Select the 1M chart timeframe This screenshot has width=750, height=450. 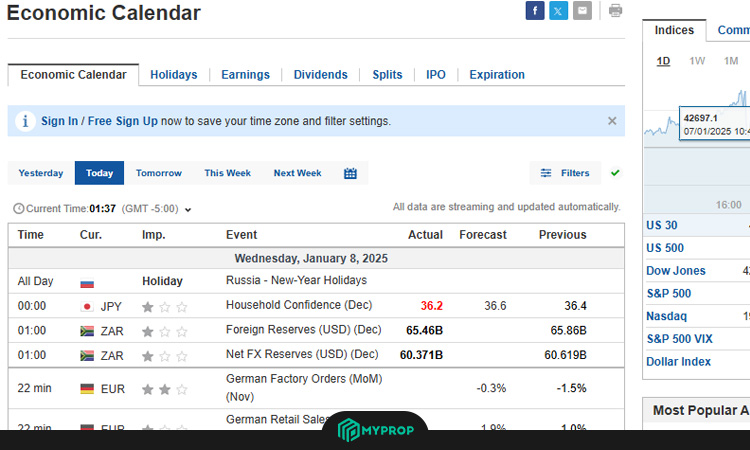[x=731, y=61]
